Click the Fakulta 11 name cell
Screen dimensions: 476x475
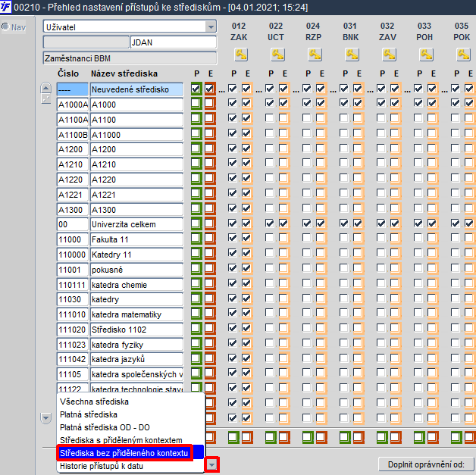[x=136, y=239]
